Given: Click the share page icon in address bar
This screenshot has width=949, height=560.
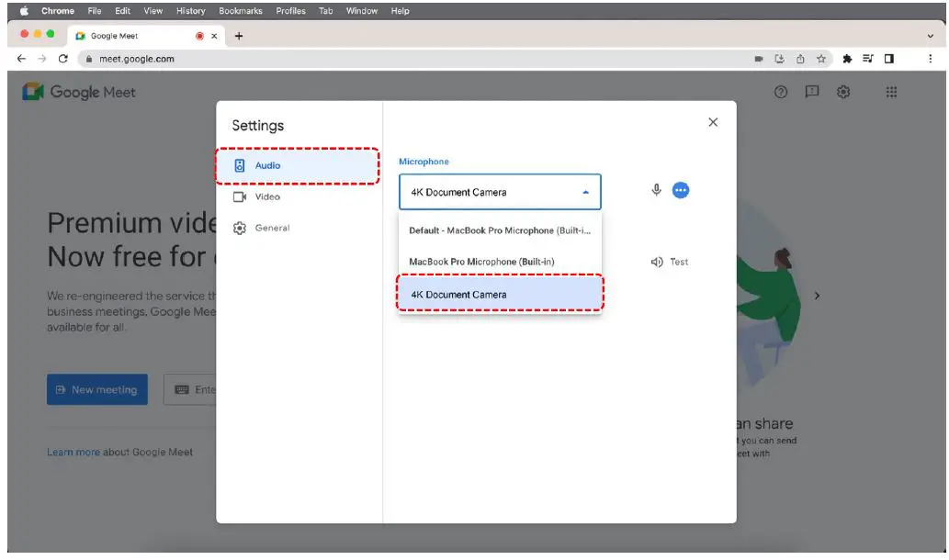Looking at the screenshot, I should click(800, 59).
